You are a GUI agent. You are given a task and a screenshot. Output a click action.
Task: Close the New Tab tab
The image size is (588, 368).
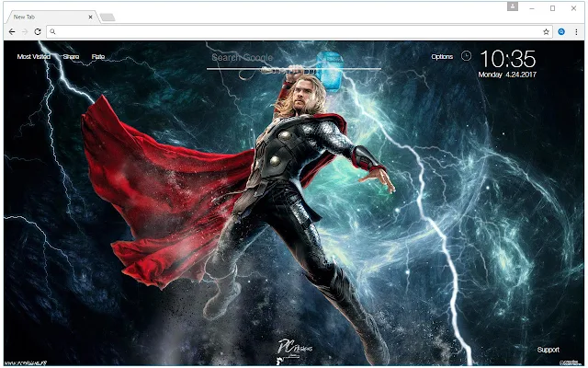coord(90,17)
